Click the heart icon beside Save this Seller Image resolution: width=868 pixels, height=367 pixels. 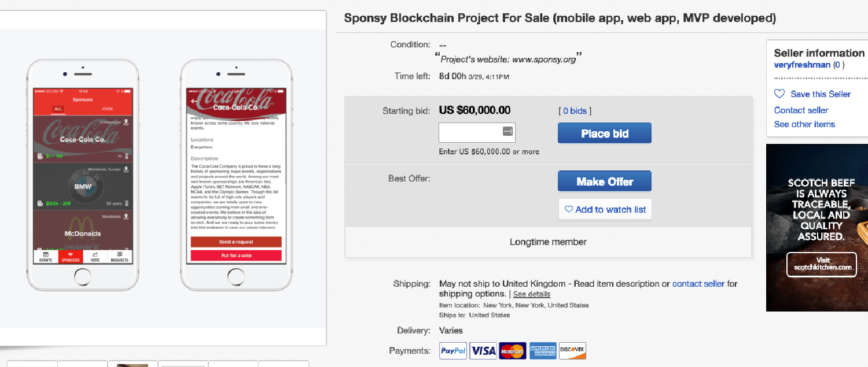point(779,94)
